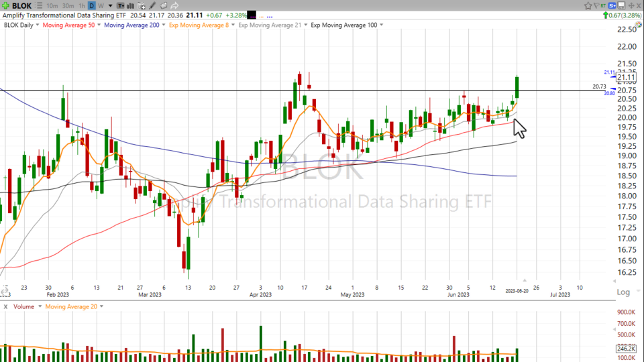
Task: Expand Moving Average 20 dropdown arrow
Action: pyautogui.click(x=101, y=306)
